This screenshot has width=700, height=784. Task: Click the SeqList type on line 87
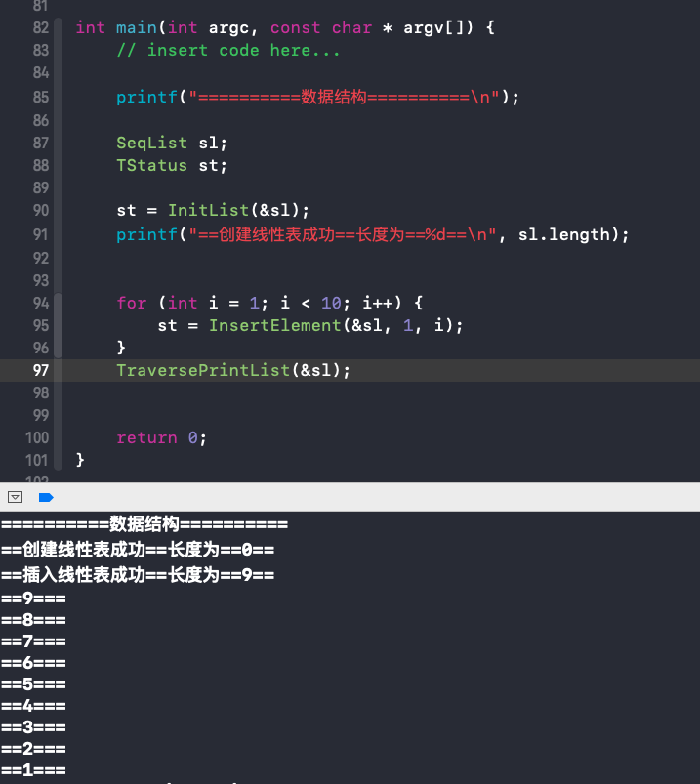pyautogui.click(x=151, y=143)
